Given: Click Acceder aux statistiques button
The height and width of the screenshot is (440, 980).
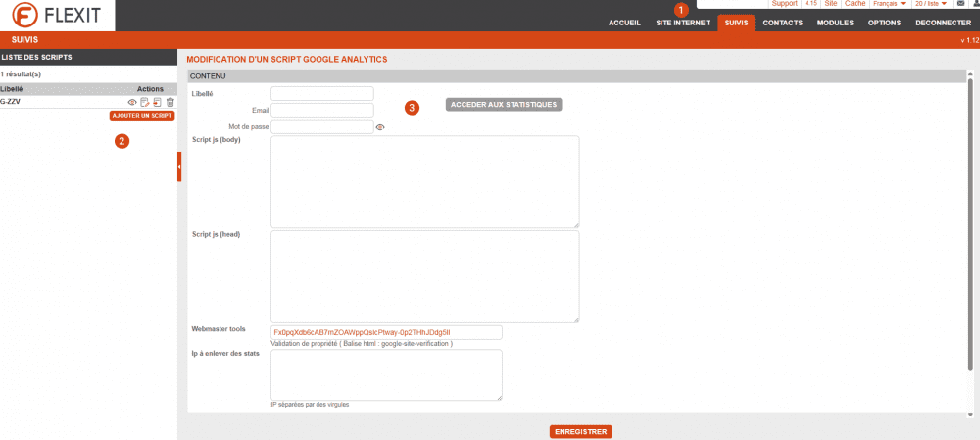Looking at the screenshot, I should click(504, 104).
